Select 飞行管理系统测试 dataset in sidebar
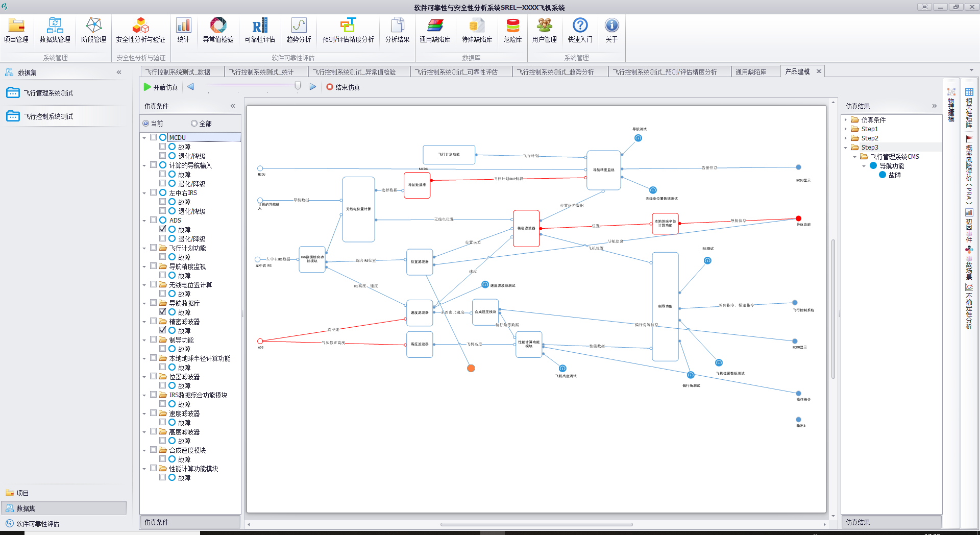 pyautogui.click(x=48, y=93)
